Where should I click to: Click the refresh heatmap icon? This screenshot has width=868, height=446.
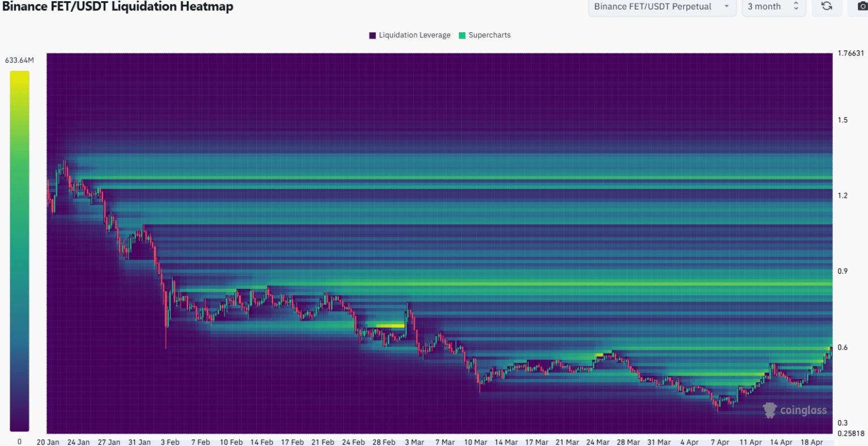point(827,6)
